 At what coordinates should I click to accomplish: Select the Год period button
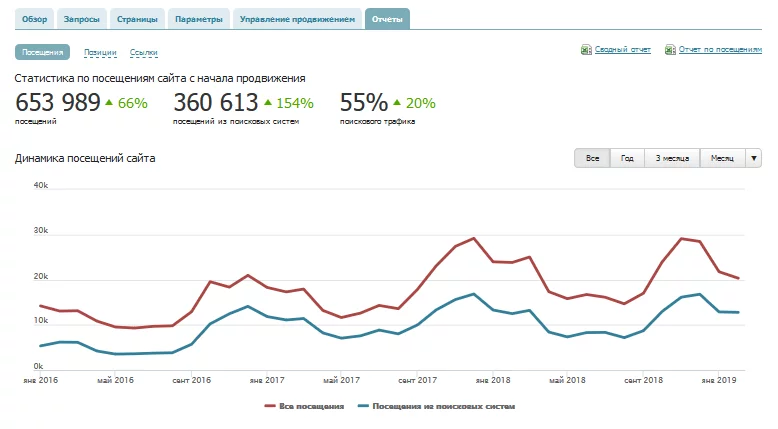(x=627, y=158)
